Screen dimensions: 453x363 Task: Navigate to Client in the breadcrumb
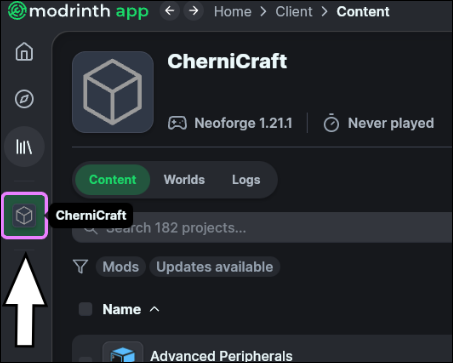click(294, 12)
